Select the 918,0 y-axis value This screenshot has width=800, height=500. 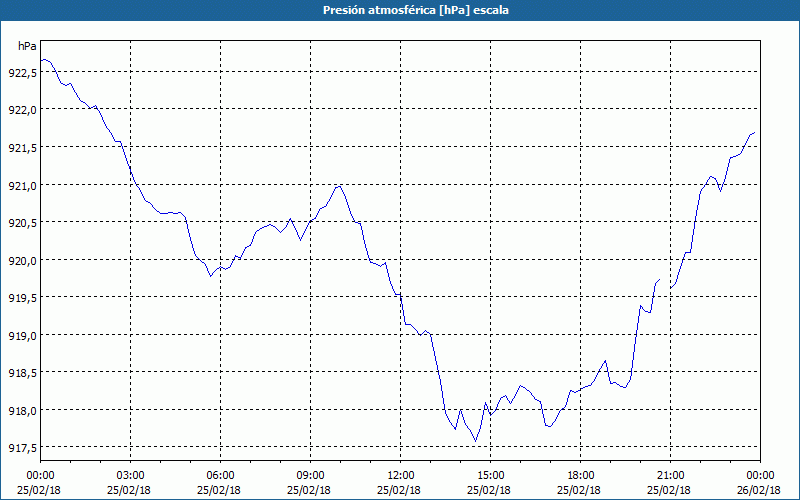coord(22,412)
